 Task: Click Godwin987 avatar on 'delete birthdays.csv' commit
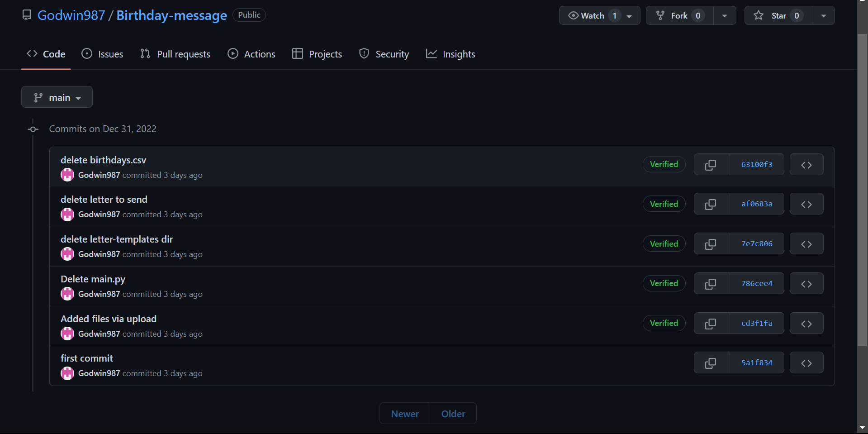tap(67, 175)
